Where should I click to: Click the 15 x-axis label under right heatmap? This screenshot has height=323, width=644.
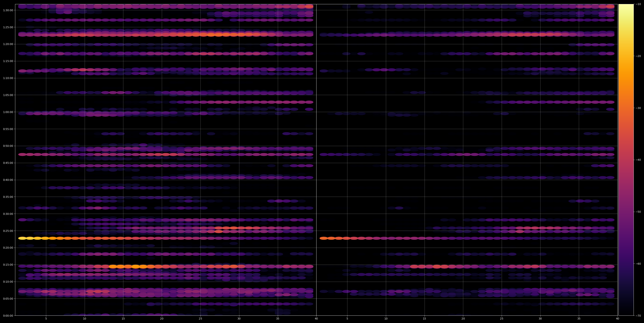point(425,319)
